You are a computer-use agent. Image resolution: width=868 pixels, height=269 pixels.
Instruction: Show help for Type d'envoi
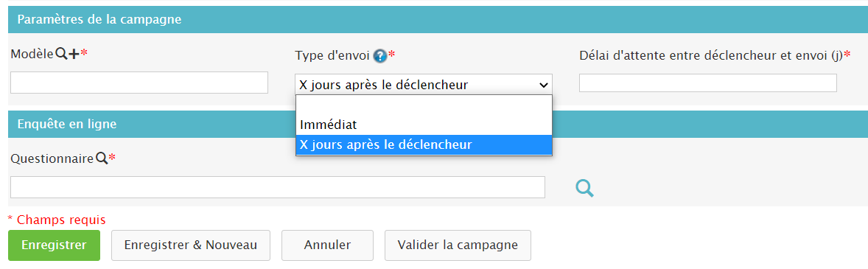[x=379, y=55]
